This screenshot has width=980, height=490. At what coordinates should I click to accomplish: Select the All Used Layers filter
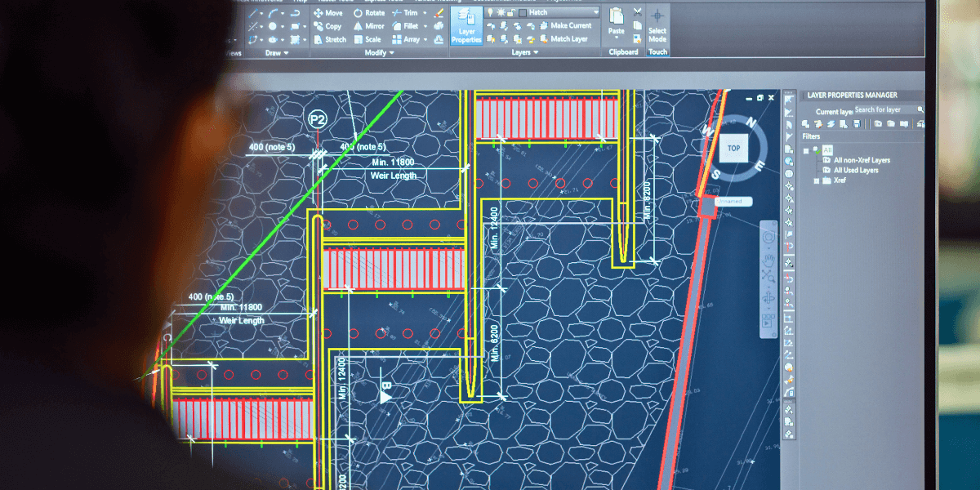(x=855, y=171)
